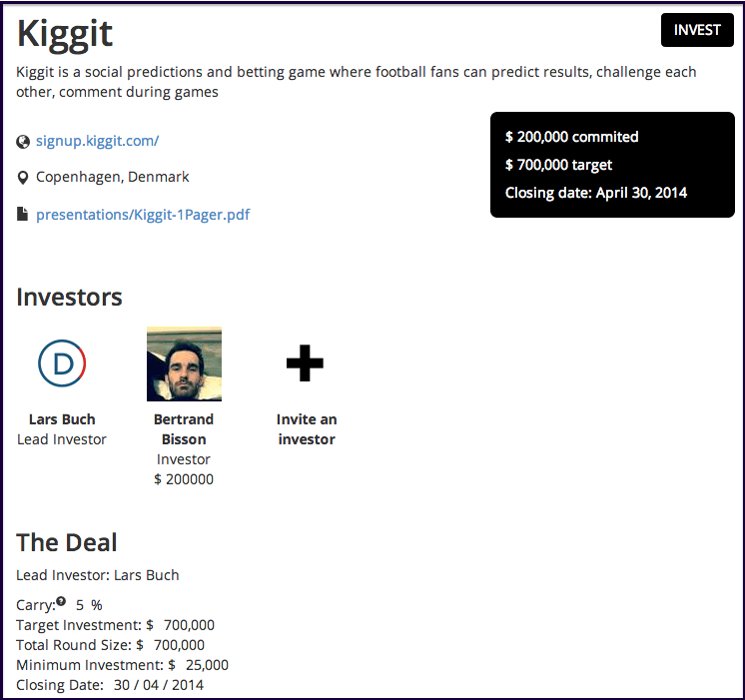
Task: Click the Minimum Investment 25,000 value
Action: [x=207, y=665]
